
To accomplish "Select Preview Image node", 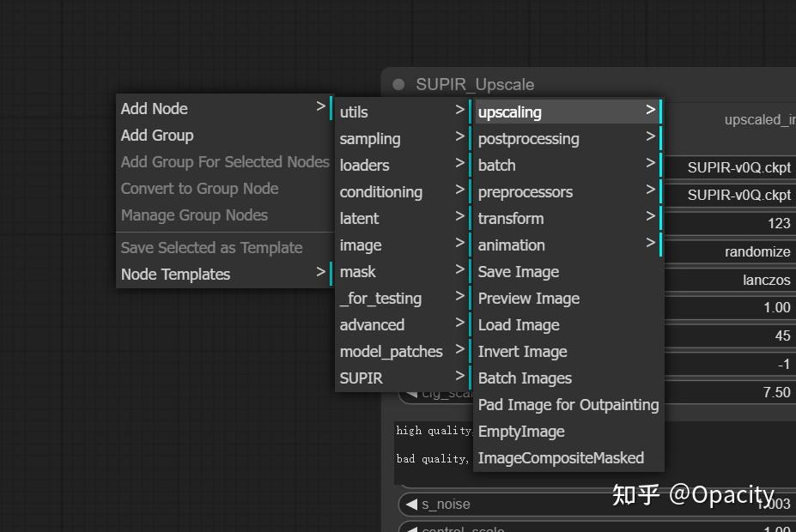I will pos(529,299).
